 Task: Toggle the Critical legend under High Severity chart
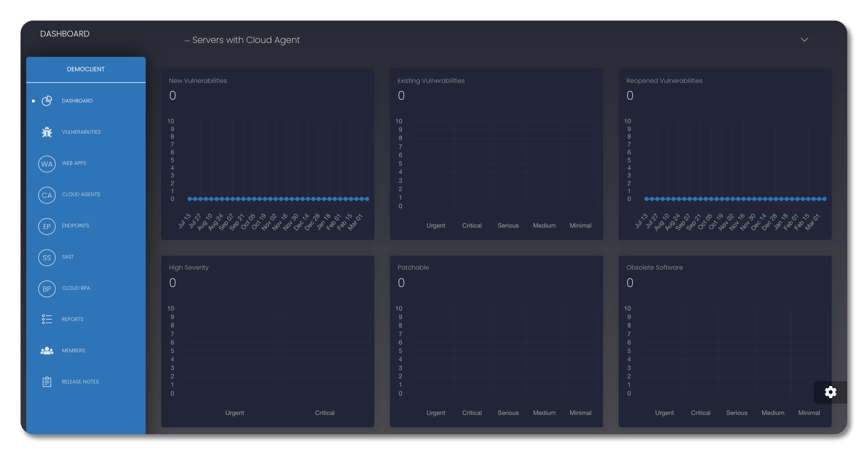[x=325, y=413]
